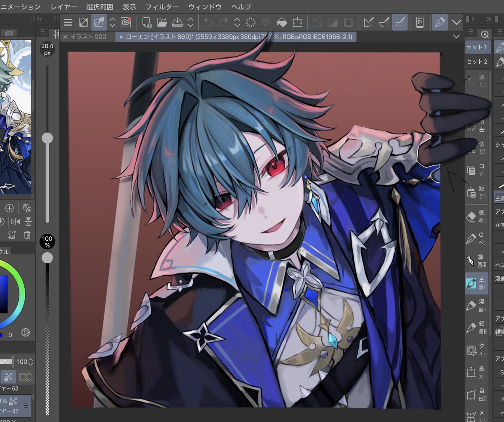Select ローエン [イラスト869] canvas tab
This screenshot has height=422, width=504.
click(x=236, y=37)
